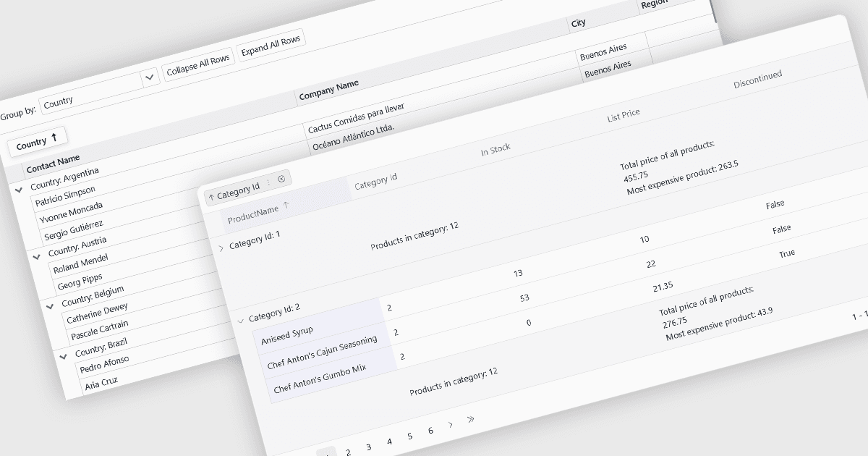This screenshot has height=456, width=868.
Task: Click the Country: Belgium group label
Action: (x=93, y=296)
